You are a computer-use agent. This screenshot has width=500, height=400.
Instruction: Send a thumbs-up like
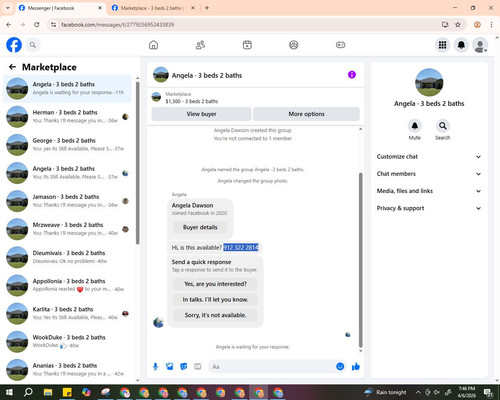pos(356,367)
